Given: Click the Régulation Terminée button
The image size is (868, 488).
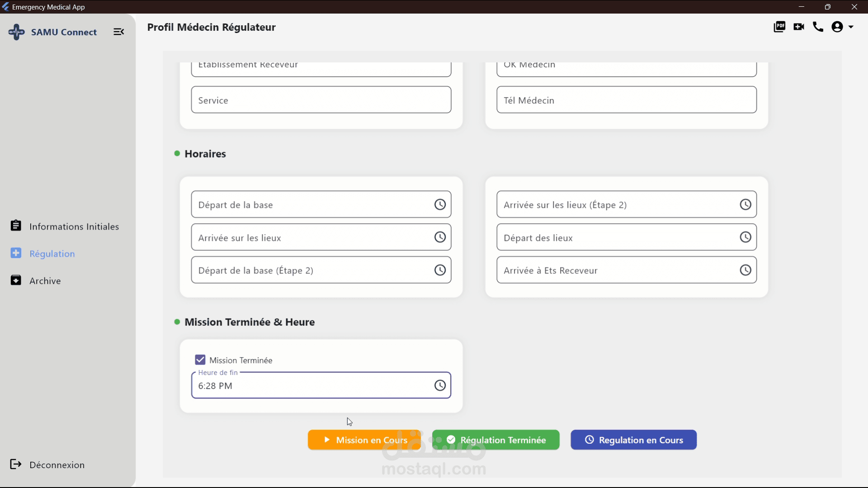Looking at the screenshot, I should [x=496, y=440].
